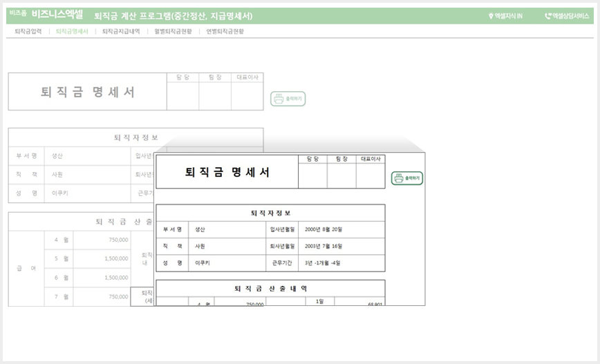Select the faded 퇴직자정보 heading in background
Viewport: 600px width, 364px height.
136,137
